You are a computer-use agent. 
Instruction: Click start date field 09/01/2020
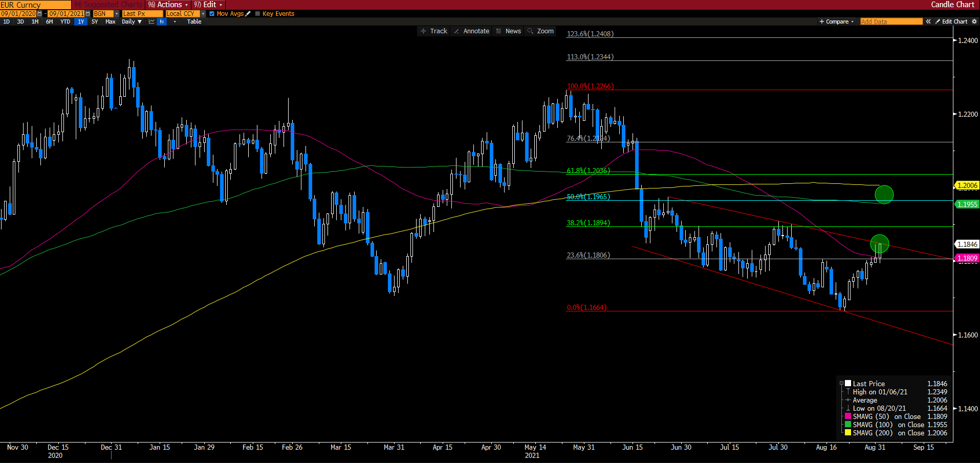click(x=18, y=14)
